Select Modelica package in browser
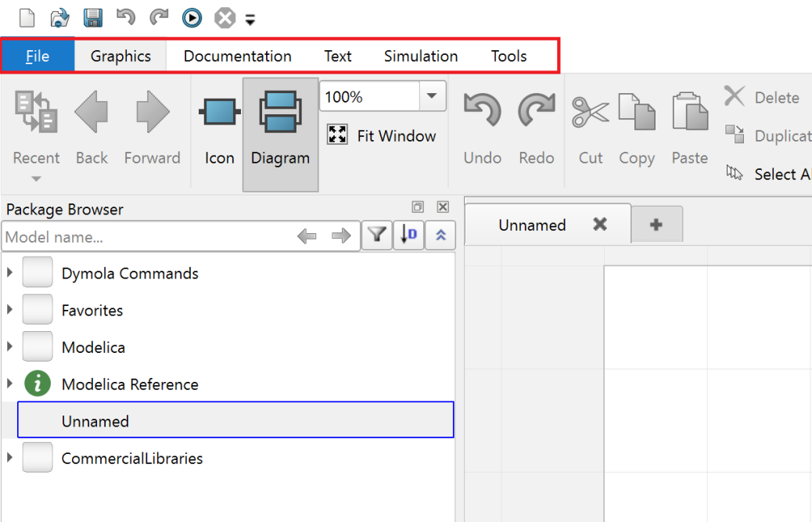This screenshot has height=522, width=812. [93, 347]
